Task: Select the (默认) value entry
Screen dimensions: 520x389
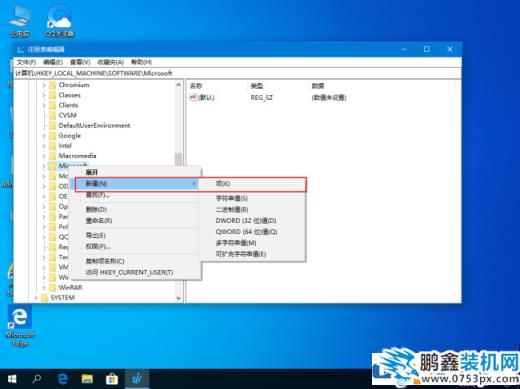Action: [202, 98]
